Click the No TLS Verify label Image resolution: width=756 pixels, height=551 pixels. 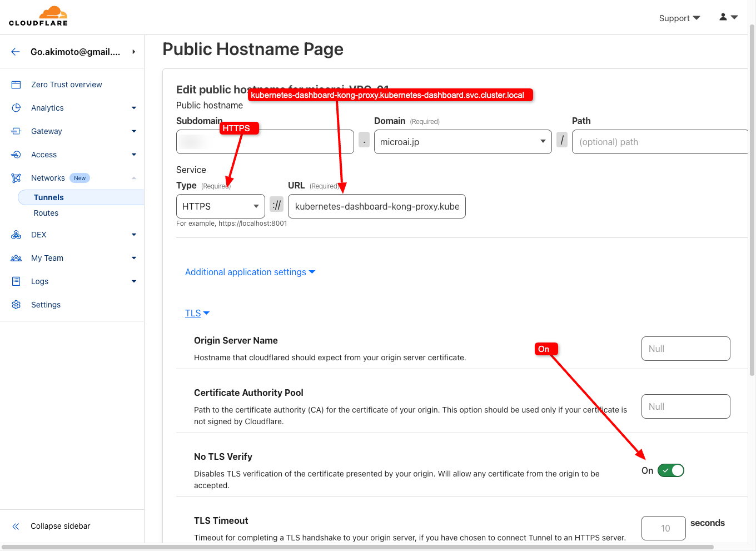223,456
